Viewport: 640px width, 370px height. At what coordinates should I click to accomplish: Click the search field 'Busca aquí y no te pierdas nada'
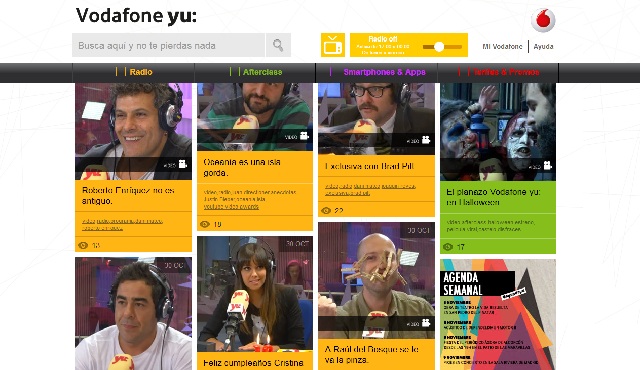(168, 45)
